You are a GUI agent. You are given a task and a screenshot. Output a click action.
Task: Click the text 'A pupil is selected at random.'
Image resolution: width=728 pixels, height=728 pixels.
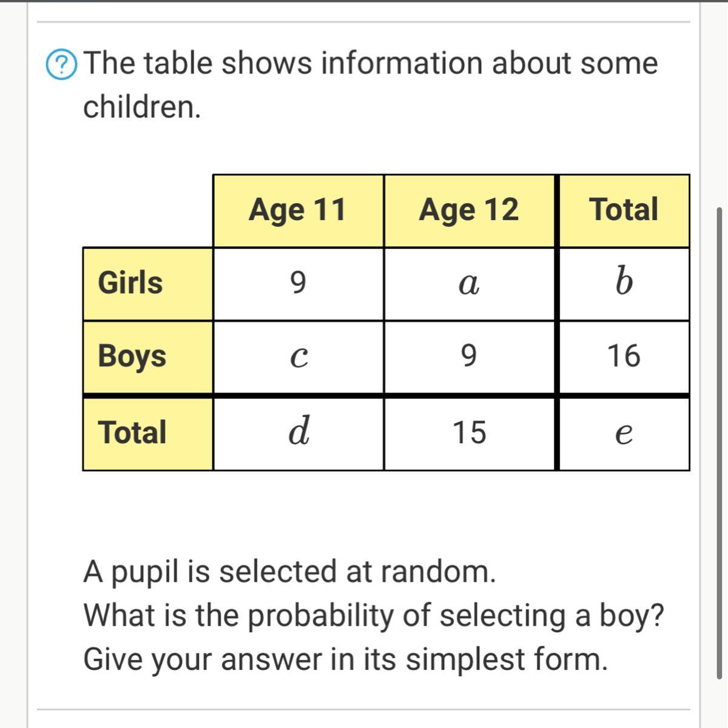[289, 571]
